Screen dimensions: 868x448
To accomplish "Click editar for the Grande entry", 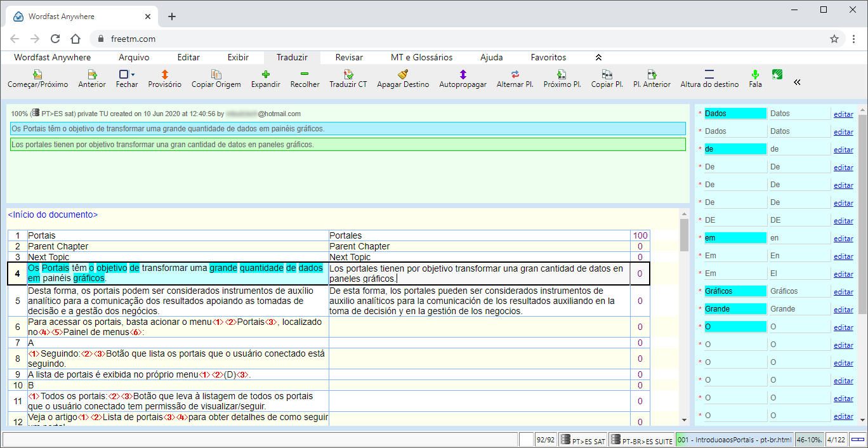I will [843, 310].
